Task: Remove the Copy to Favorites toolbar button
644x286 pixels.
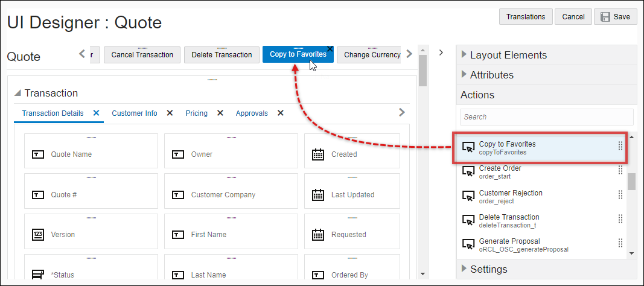Action: (330, 49)
